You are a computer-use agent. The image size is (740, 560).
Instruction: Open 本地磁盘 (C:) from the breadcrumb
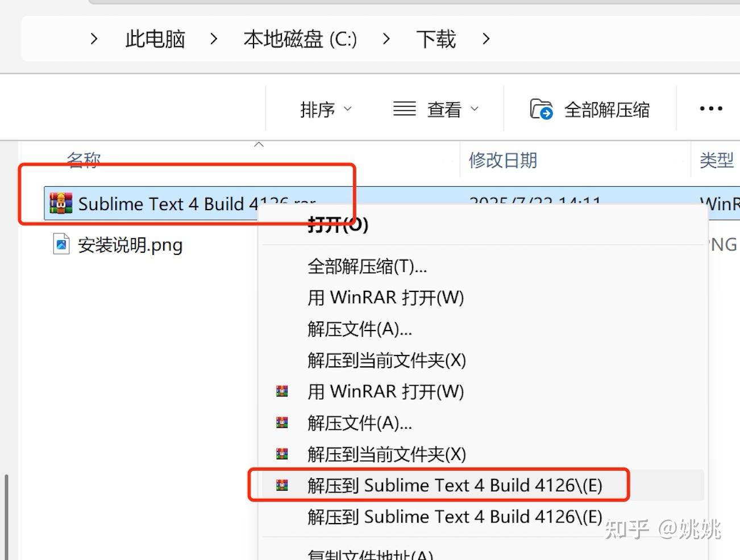300,39
